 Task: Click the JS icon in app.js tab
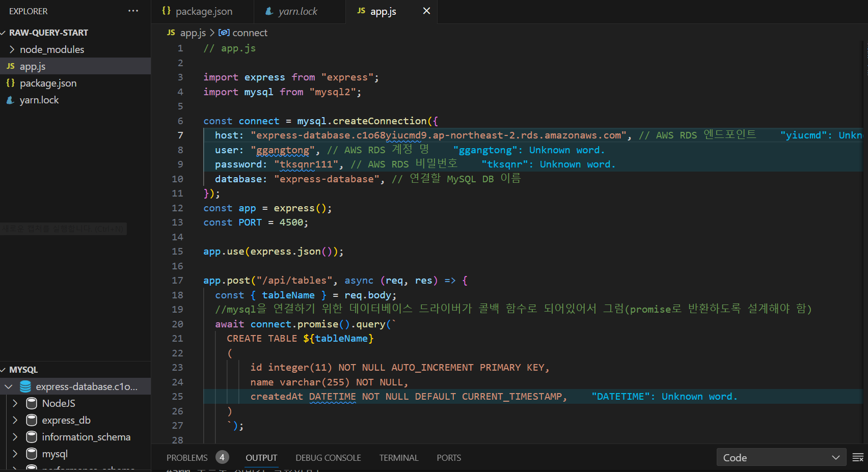(361, 11)
